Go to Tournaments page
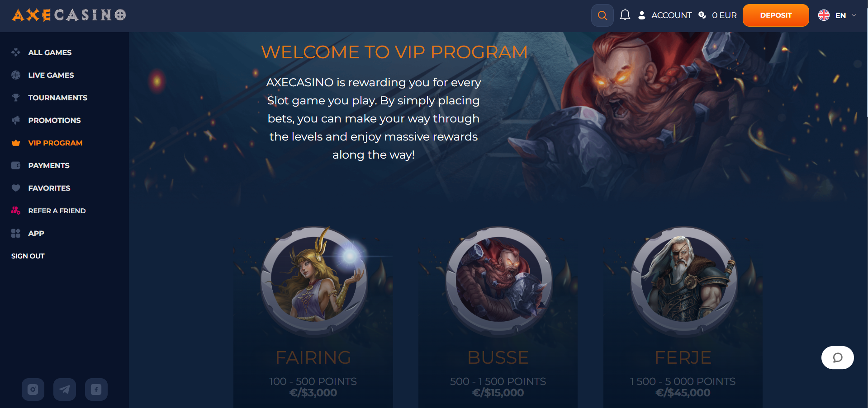This screenshot has height=408, width=868. coord(57,98)
